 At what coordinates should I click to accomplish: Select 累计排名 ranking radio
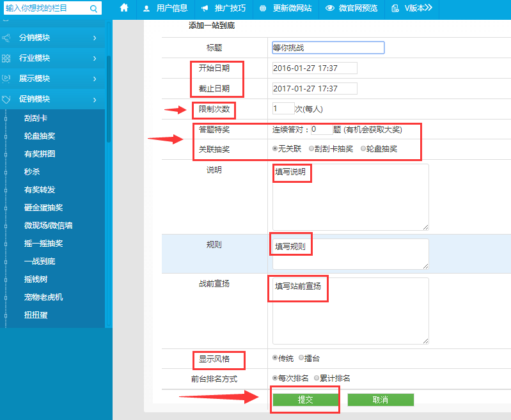pos(317,378)
